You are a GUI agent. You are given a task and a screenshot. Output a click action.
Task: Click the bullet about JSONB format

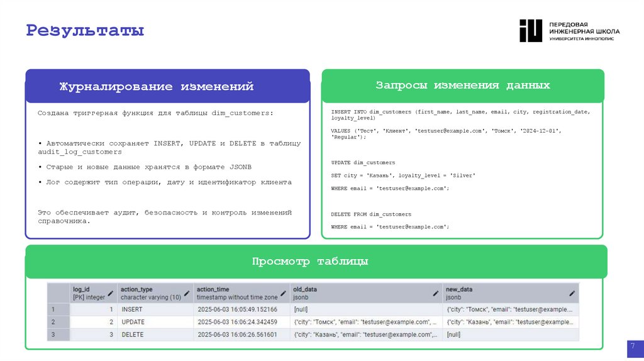pos(145,167)
